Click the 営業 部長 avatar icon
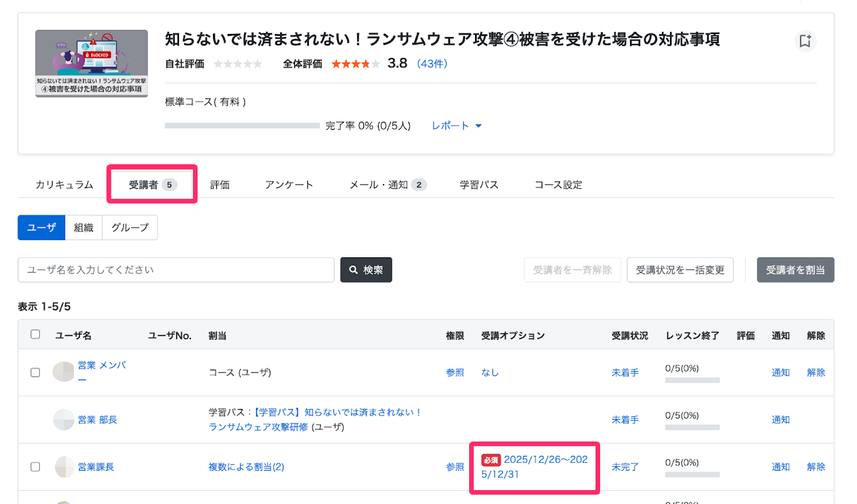 coord(63,420)
